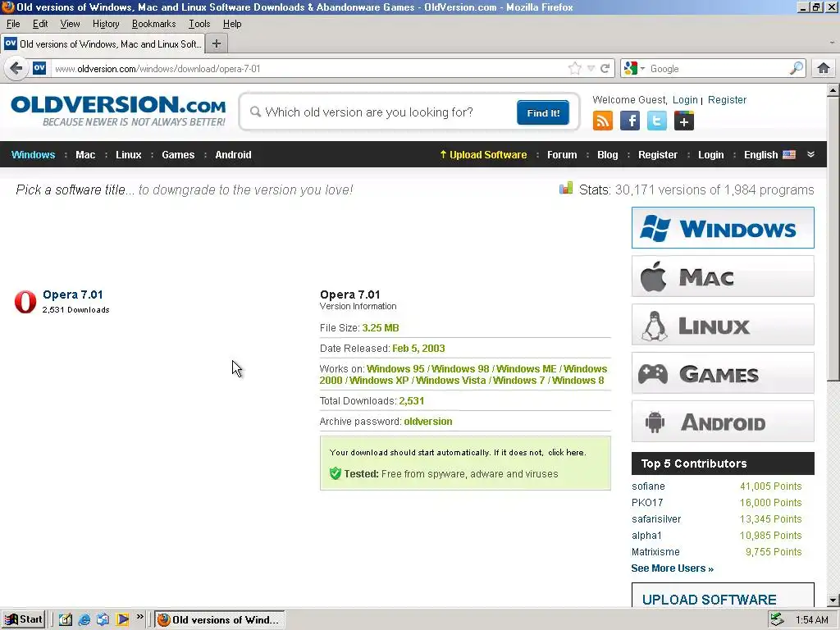The width and height of the screenshot is (840, 630).
Task: Launch Windows Media Player from quick launch
Action: 122,620
